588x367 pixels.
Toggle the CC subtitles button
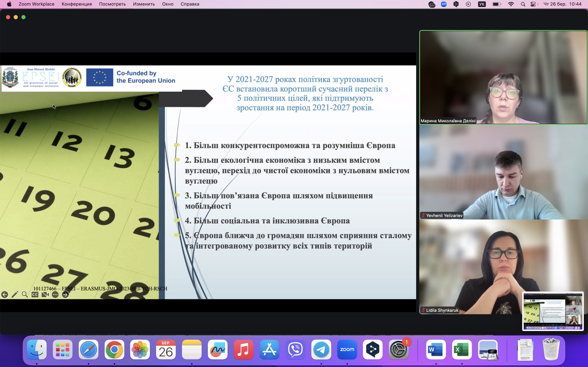click(35, 295)
